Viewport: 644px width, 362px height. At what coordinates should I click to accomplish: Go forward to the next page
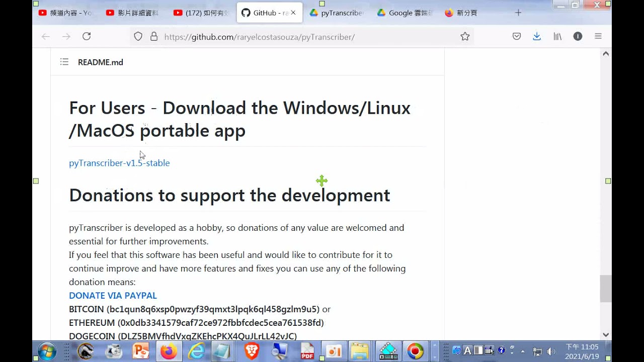click(x=66, y=36)
